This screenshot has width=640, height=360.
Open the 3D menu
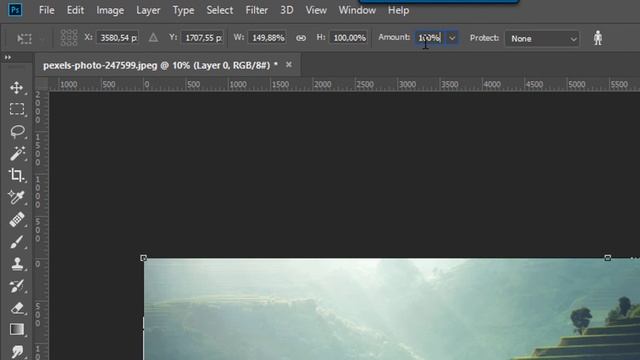tap(287, 10)
